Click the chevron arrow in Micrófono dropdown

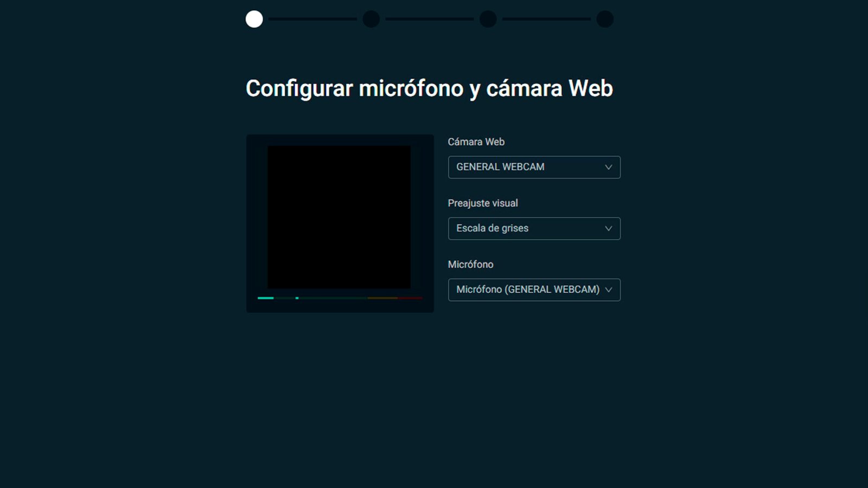608,290
